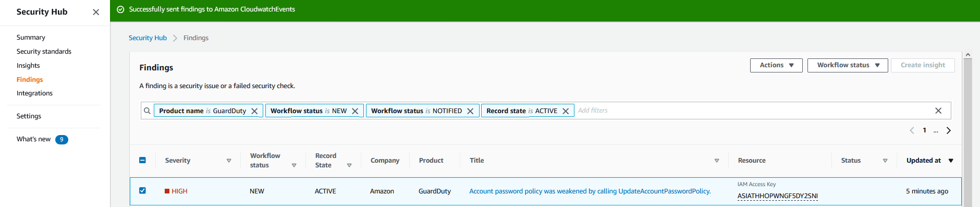Go to previous page of findings
The height and width of the screenshot is (207, 980).
pyautogui.click(x=912, y=130)
